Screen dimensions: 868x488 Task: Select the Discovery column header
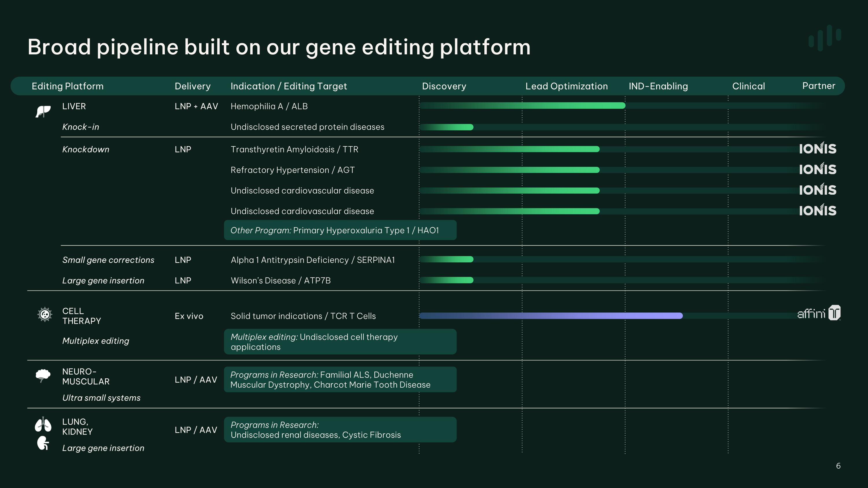coord(444,86)
